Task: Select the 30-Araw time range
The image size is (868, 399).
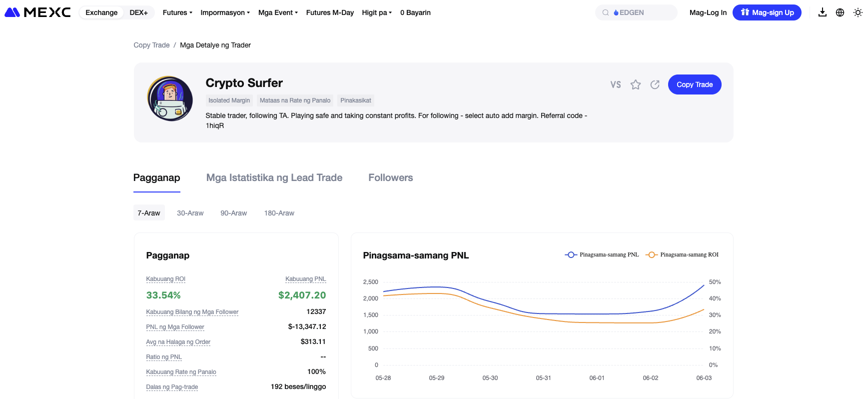Action: pyautogui.click(x=190, y=213)
